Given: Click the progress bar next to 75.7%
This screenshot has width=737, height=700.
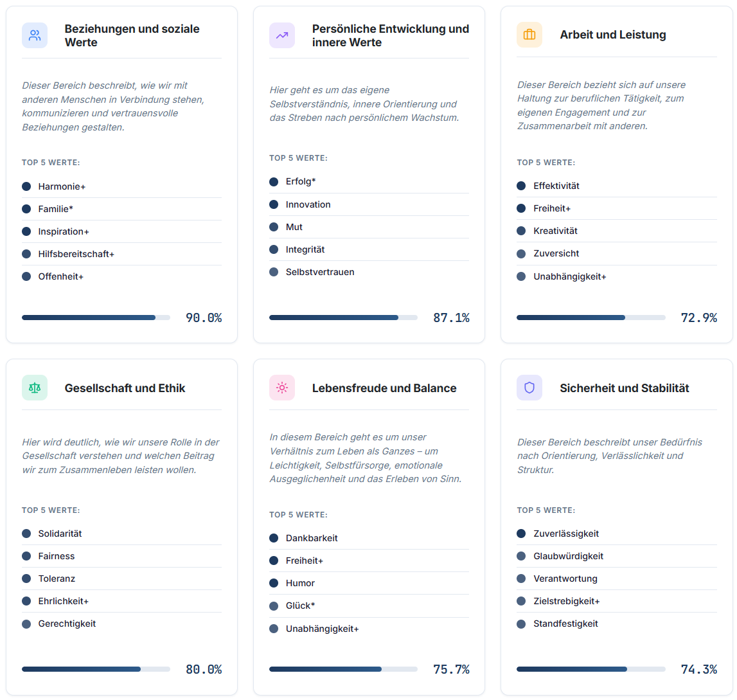Looking at the screenshot, I should [x=343, y=669].
